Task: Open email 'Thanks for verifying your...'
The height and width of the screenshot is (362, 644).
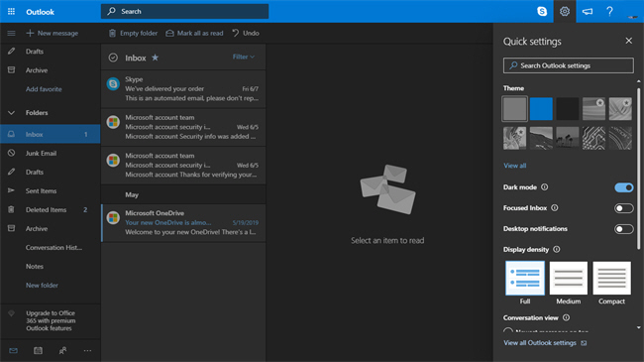Action: [183, 166]
